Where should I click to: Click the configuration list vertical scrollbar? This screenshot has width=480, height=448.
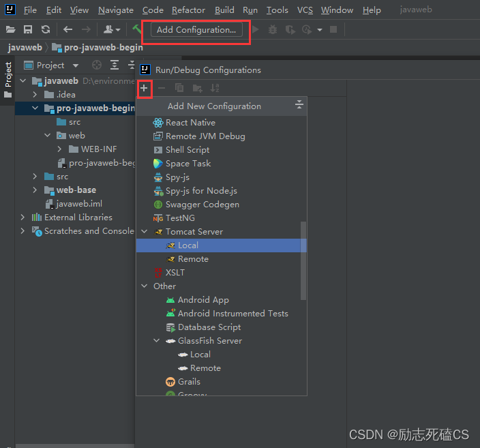click(303, 260)
